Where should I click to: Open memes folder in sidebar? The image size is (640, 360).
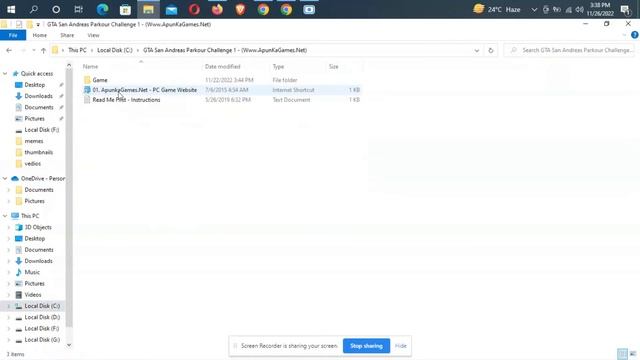33,141
